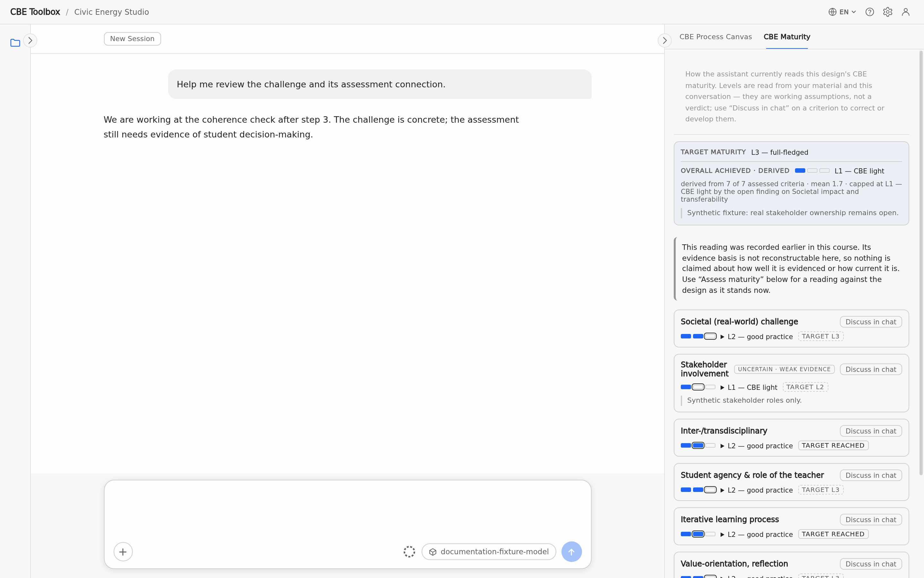Open settings gear icon
The width and height of the screenshot is (924, 578).
coord(888,12)
